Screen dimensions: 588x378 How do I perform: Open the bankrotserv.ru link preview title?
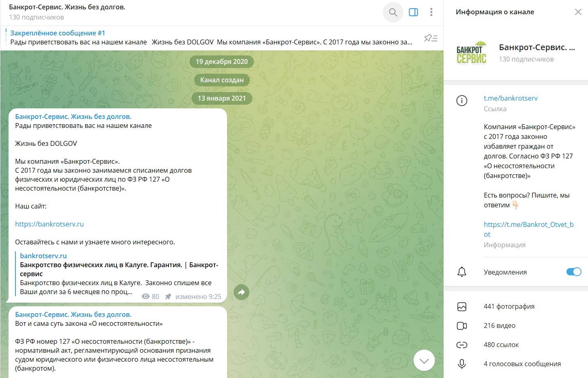43,256
